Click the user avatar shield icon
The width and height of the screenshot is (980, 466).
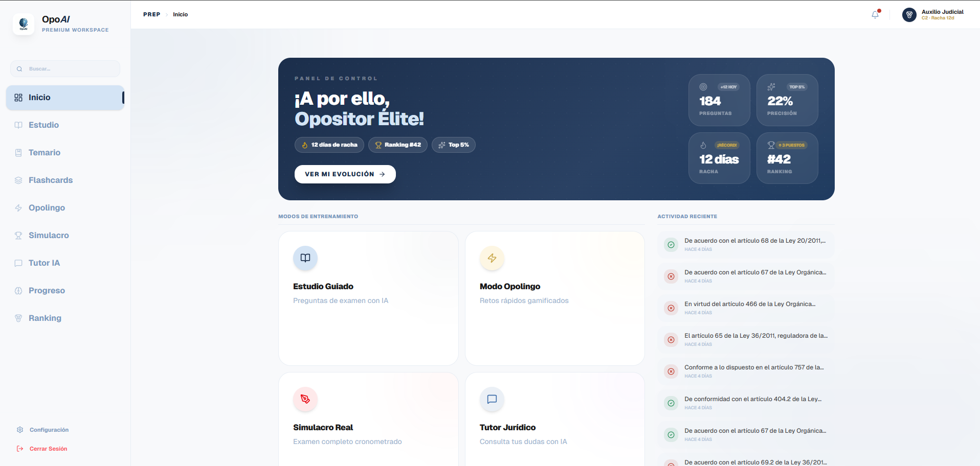click(909, 15)
